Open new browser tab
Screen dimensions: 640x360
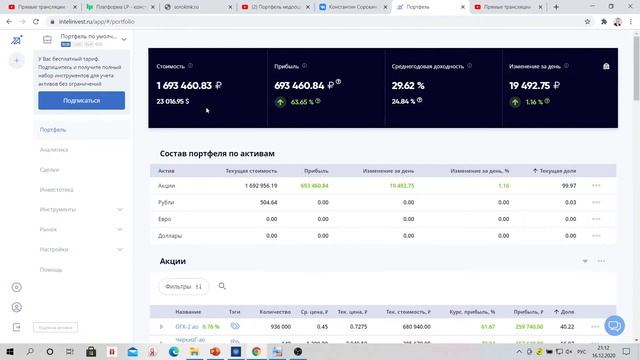click(556, 7)
